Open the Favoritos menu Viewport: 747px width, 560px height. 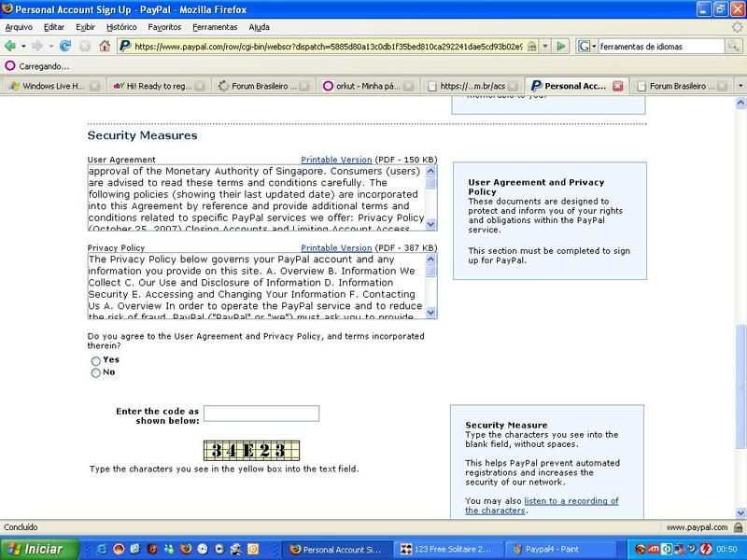pyautogui.click(x=164, y=27)
